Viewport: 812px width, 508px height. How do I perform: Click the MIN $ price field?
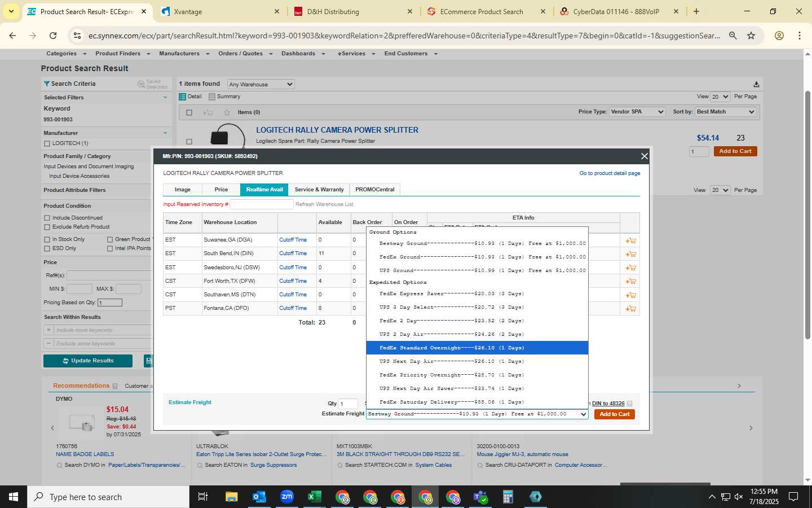[80, 289]
